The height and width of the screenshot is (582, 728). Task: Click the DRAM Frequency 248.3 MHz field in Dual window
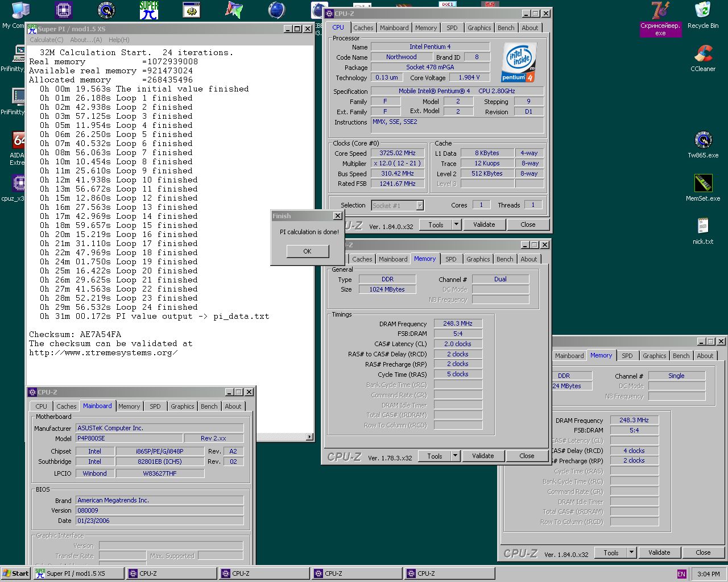(x=458, y=323)
